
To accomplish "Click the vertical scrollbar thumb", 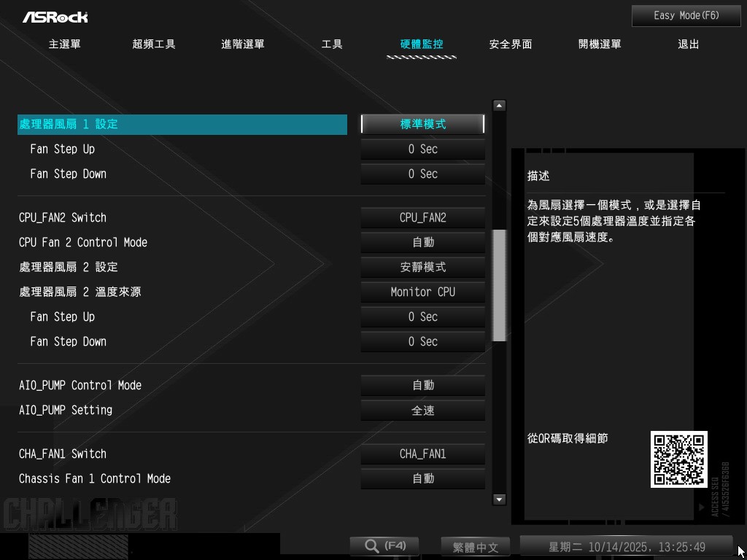I will [500, 285].
